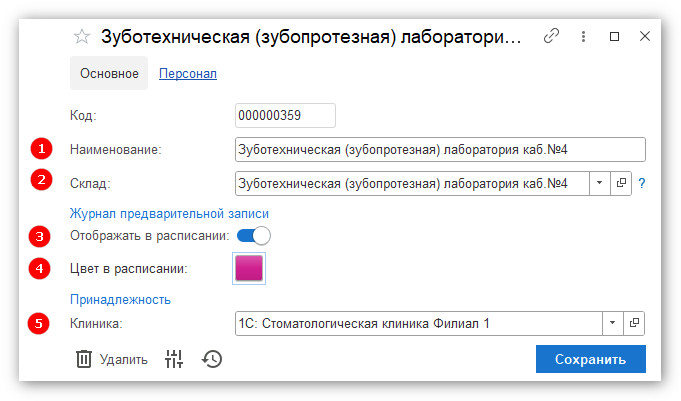Click the window title Зуботехническая лаборатори…
The height and width of the screenshot is (401, 681).
tap(311, 37)
